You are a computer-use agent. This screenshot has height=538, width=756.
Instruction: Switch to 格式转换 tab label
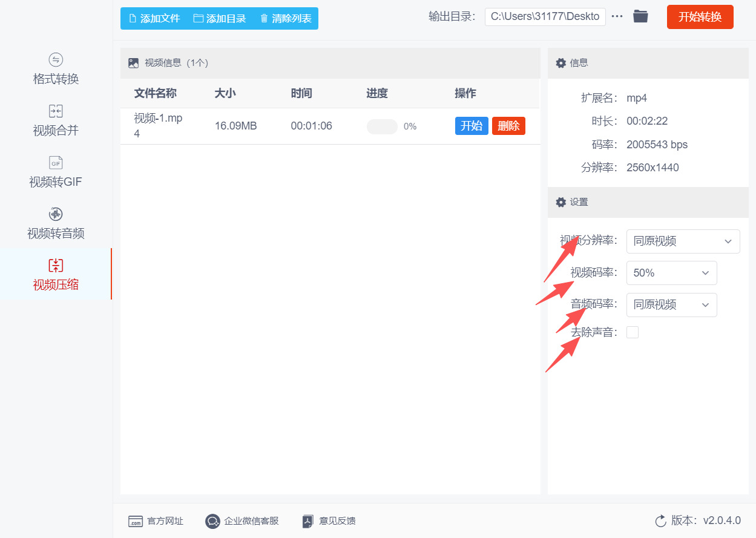tap(56, 79)
